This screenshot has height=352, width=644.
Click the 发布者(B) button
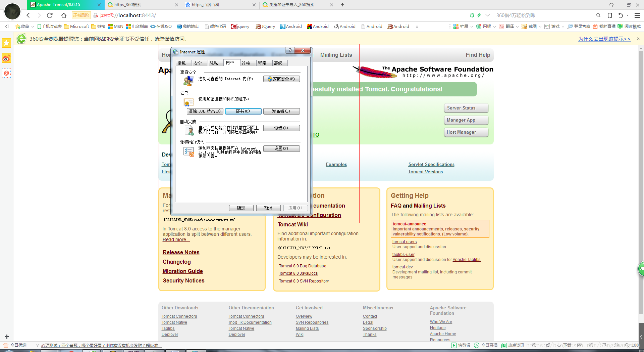[281, 111]
